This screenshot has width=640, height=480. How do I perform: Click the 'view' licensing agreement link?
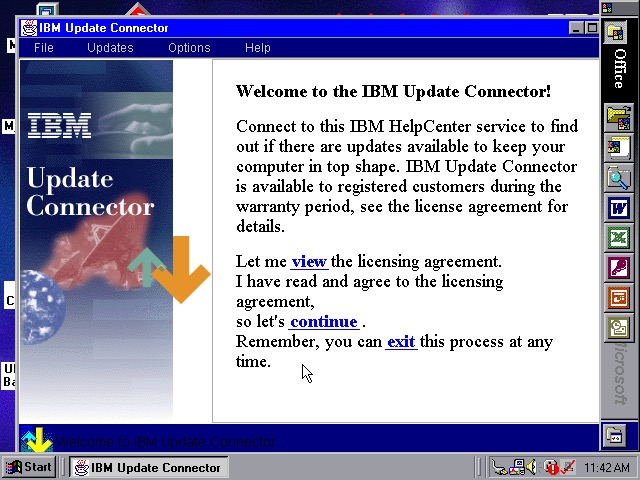(309, 262)
